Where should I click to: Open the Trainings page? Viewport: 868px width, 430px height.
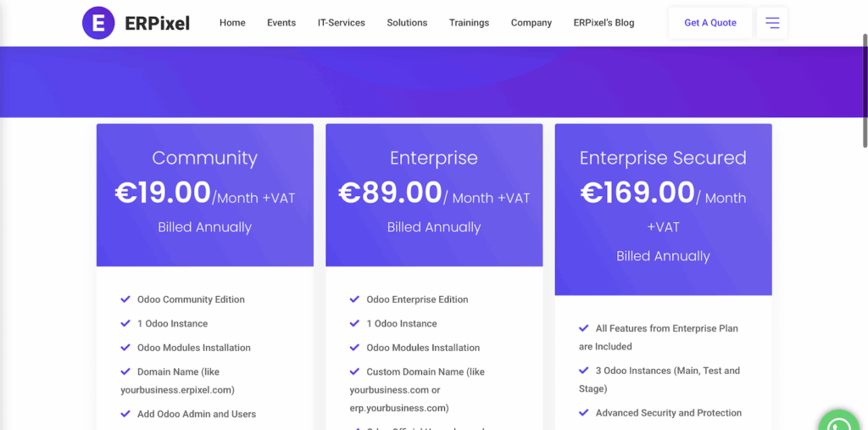(x=469, y=23)
